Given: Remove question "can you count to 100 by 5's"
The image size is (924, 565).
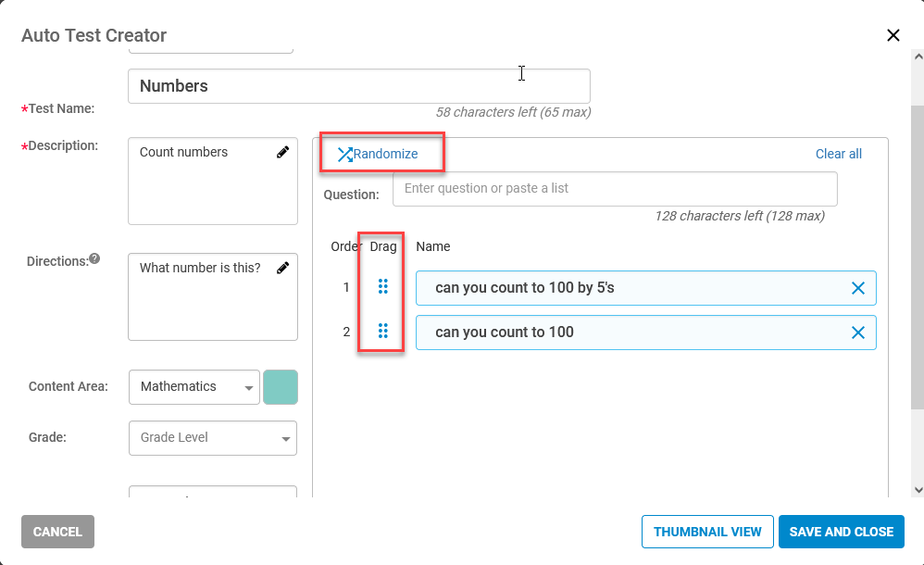Looking at the screenshot, I should [x=858, y=288].
